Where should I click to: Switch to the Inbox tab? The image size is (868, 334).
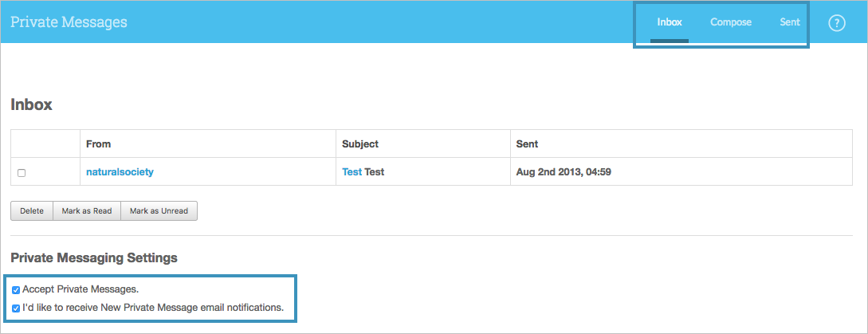tap(670, 22)
